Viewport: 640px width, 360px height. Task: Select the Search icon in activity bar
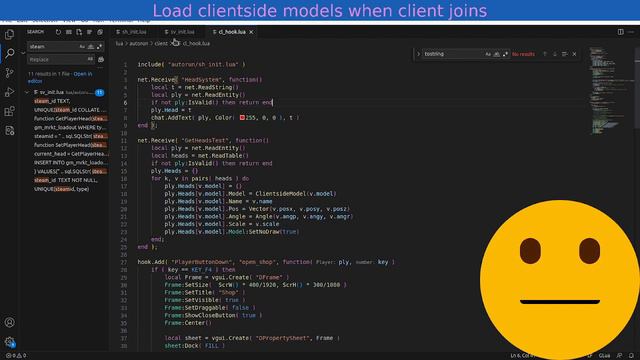(9, 53)
